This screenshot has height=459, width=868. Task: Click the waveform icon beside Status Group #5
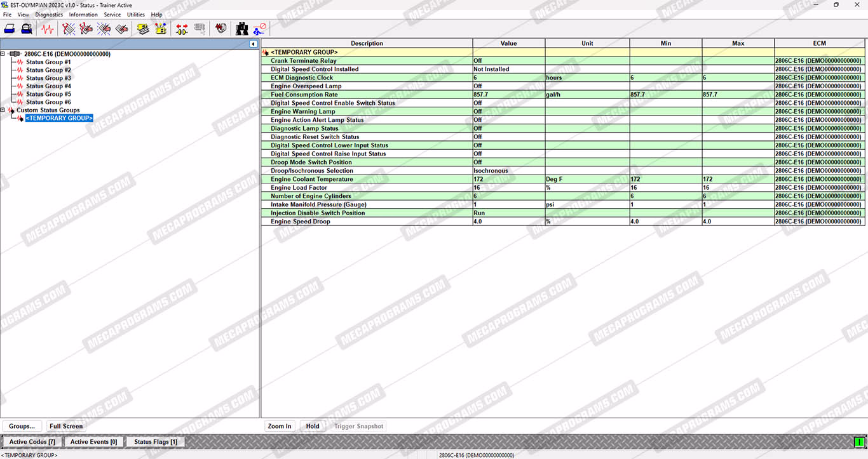coord(20,94)
